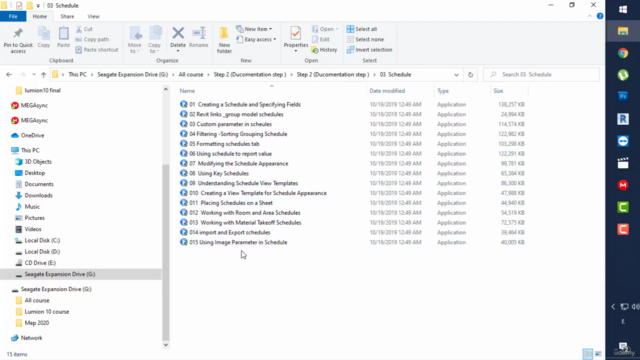Open Revit from the taskbar
The image size is (640, 360).
[x=623, y=119]
